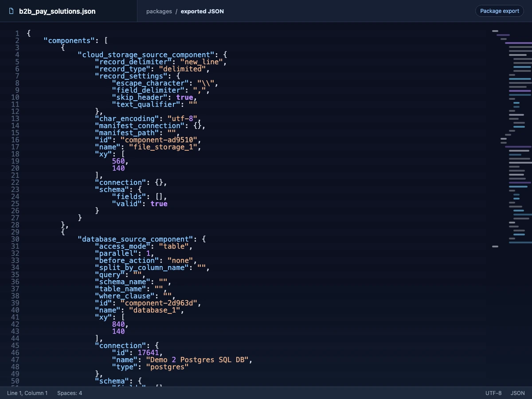Click the "none" value
Screen dimensions: 532x399
pyautogui.click(x=180, y=260)
